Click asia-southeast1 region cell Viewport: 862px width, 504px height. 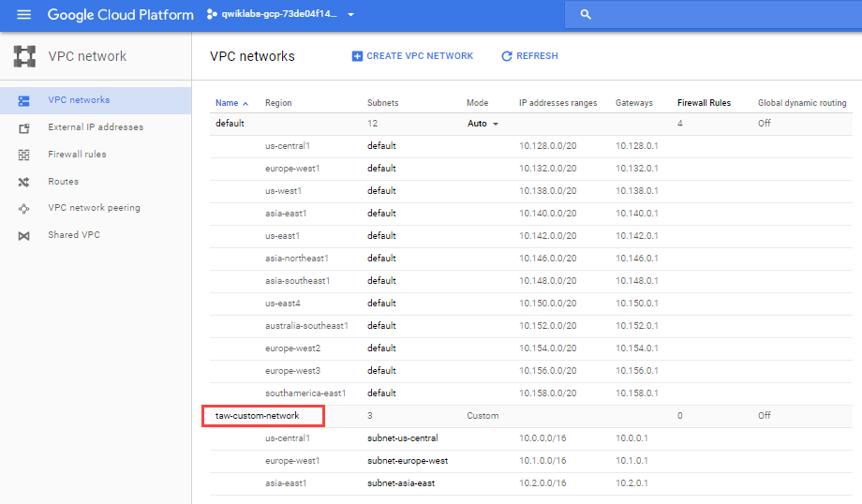[297, 281]
